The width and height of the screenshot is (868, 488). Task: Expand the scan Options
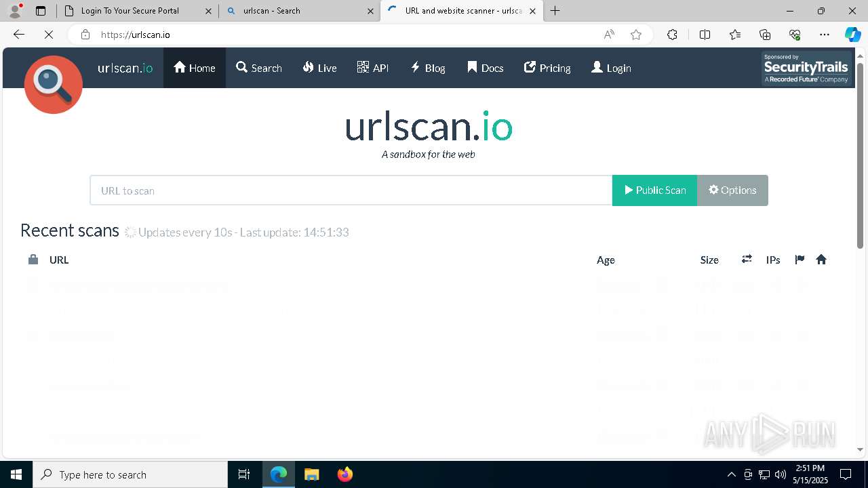click(732, 190)
